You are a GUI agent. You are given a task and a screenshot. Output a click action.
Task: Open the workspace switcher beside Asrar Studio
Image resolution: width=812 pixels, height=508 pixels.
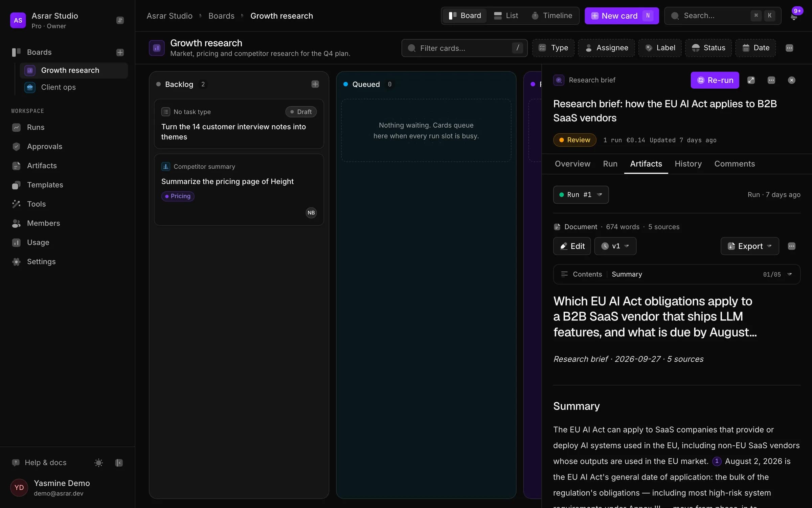tap(120, 20)
